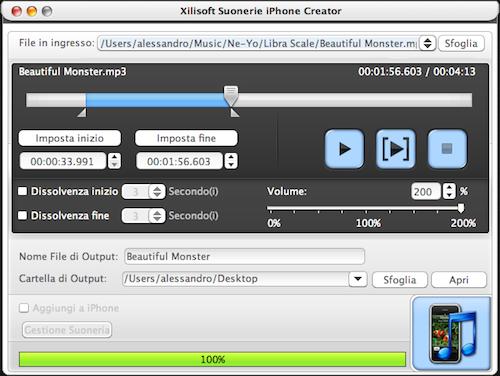Click the orange minimize window button
Image resolution: width=500 pixels, height=376 pixels.
(32, 11)
